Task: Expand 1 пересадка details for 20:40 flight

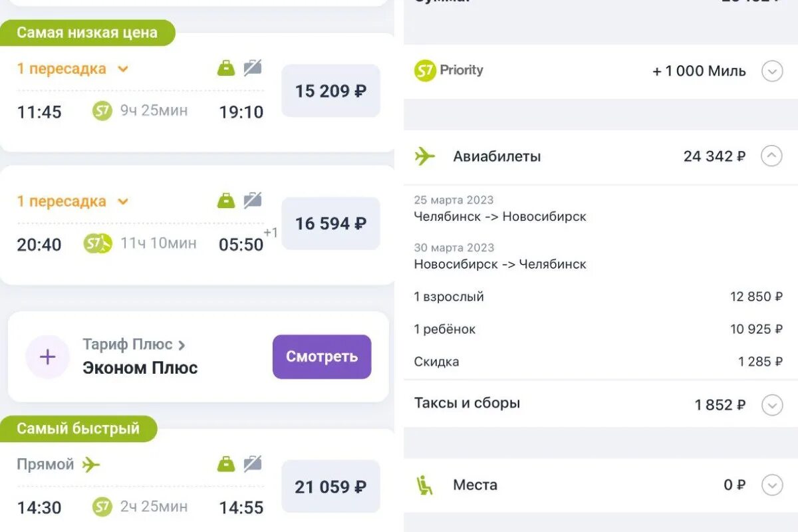Action: 122,201
